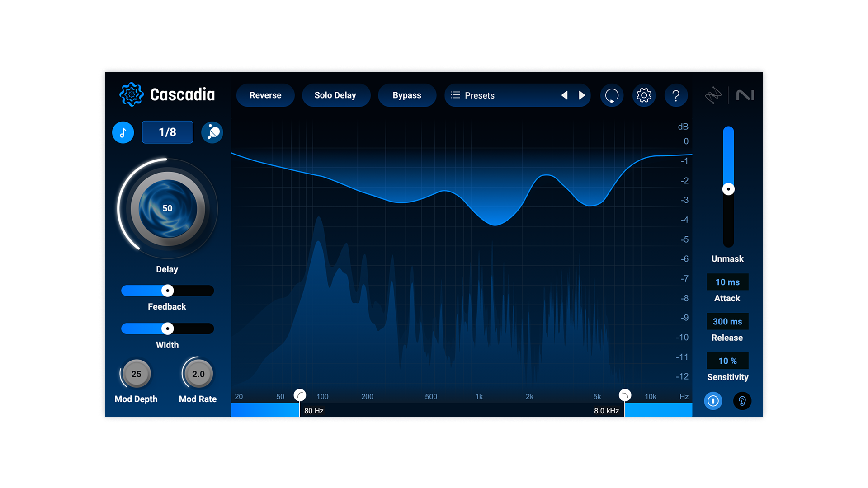This screenshot has height=488, width=868.
Task: Toggle Solo Delay mode
Action: 335,95
